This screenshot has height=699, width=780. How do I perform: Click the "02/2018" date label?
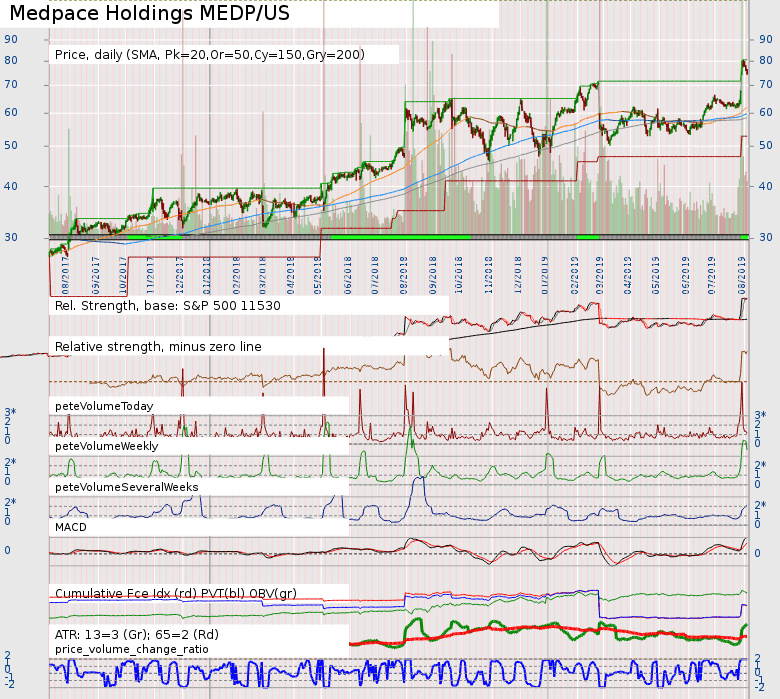tap(236, 275)
